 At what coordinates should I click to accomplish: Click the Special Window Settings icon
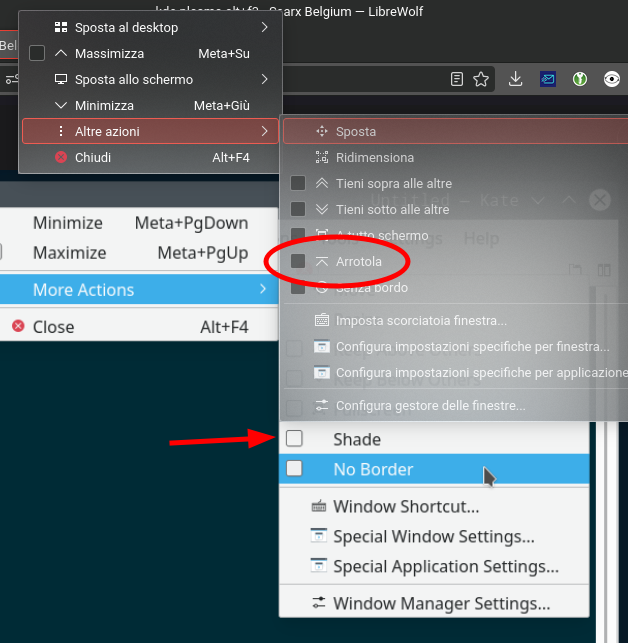pos(319,536)
